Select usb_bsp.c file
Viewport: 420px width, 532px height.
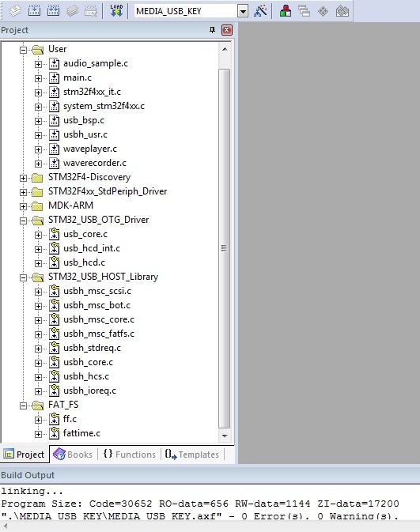pyautogui.click(x=84, y=120)
